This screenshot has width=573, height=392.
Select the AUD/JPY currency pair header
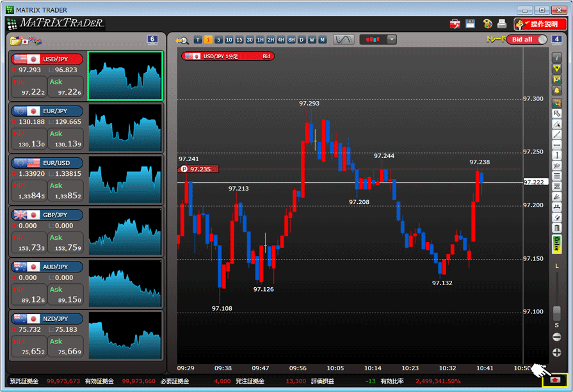coord(47,267)
